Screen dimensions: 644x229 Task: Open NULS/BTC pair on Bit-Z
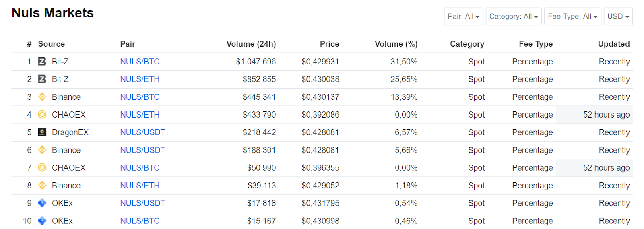coord(140,62)
